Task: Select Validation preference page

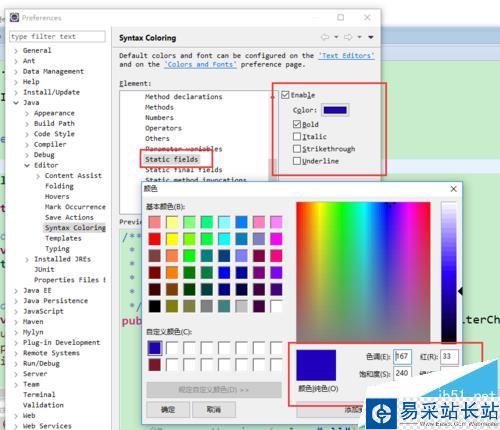Action: (43, 405)
